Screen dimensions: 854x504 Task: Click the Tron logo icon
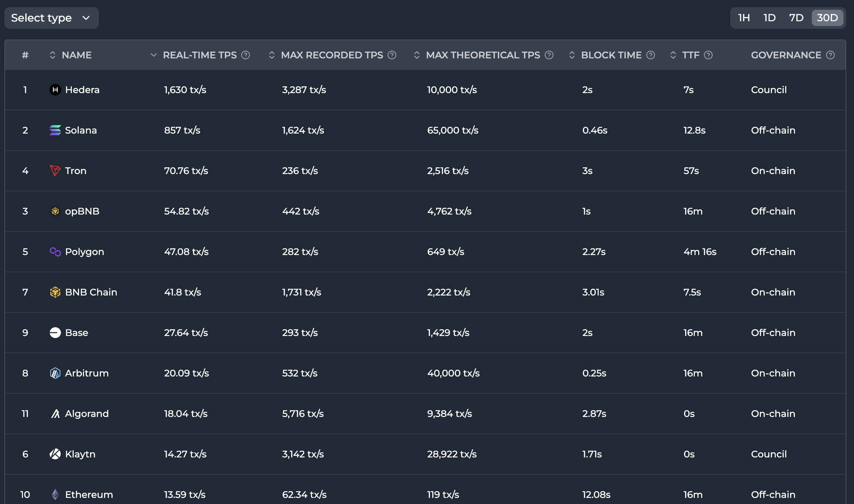click(x=55, y=170)
